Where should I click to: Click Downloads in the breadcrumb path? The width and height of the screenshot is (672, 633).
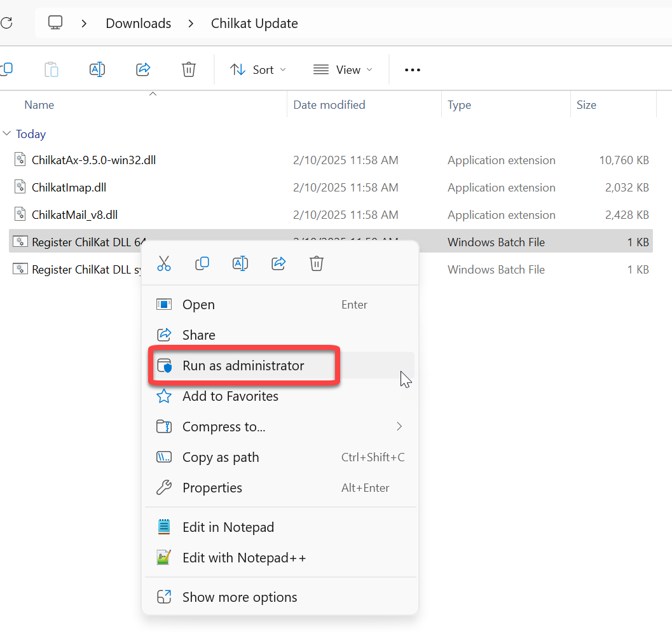[x=138, y=24]
